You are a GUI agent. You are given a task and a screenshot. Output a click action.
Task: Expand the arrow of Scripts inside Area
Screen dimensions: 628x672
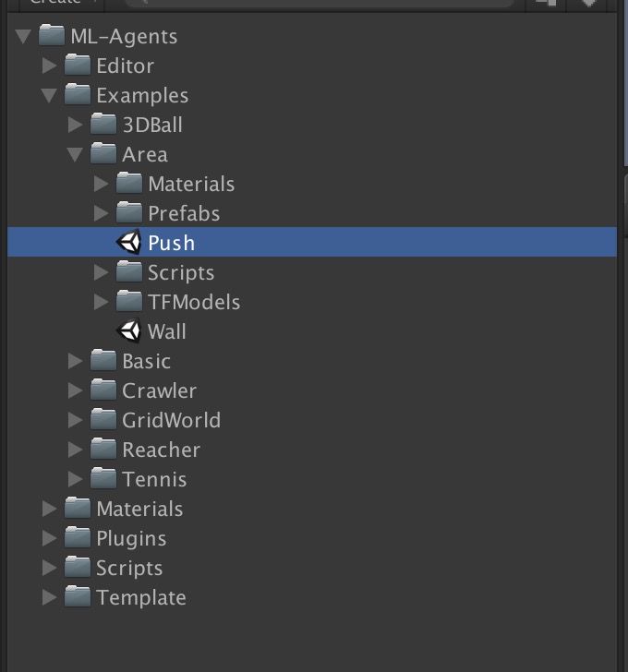[x=102, y=272]
